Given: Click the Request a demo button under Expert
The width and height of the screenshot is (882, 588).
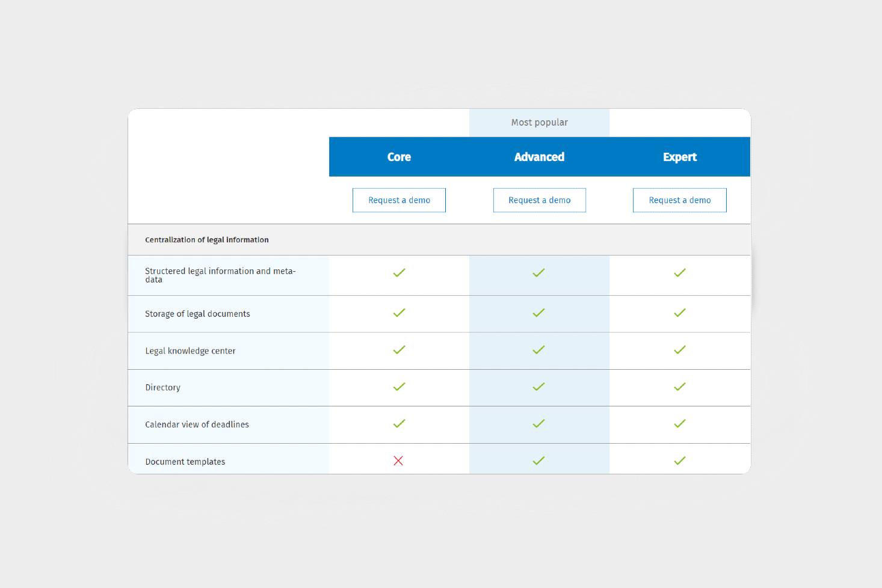Looking at the screenshot, I should pyautogui.click(x=679, y=200).
